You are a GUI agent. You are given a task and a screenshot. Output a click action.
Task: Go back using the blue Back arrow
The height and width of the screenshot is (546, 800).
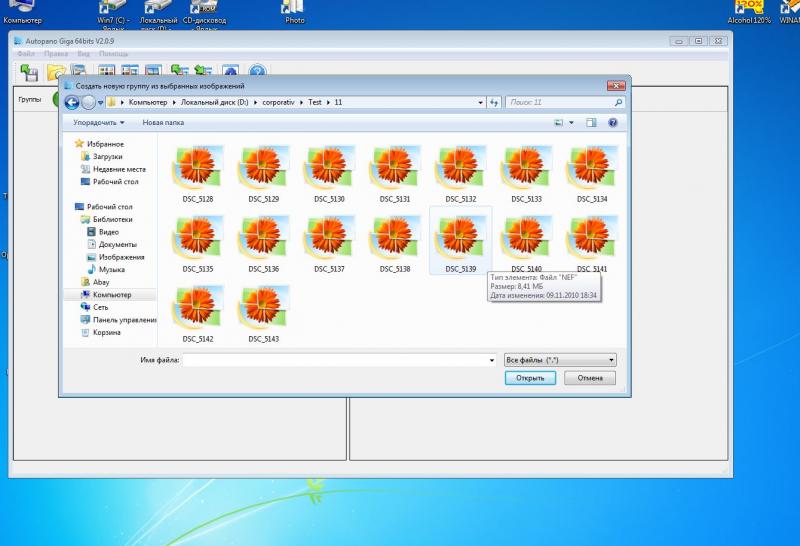72,103
